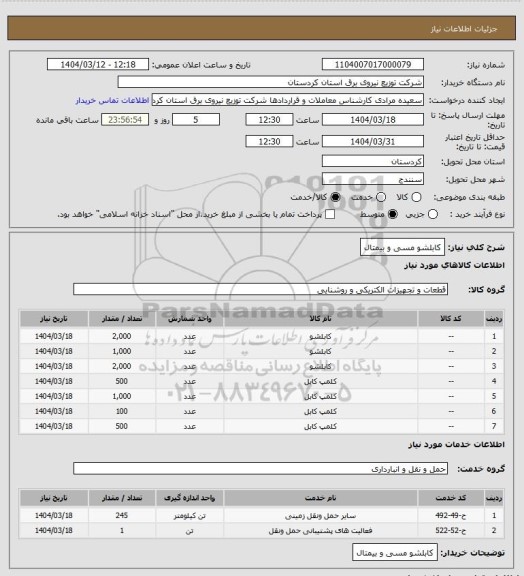Click the announcement date field 1404/03/12 - 12:18
Image resolution: width=524 pixels, height=576 pixels.
(x=98, y=64)
